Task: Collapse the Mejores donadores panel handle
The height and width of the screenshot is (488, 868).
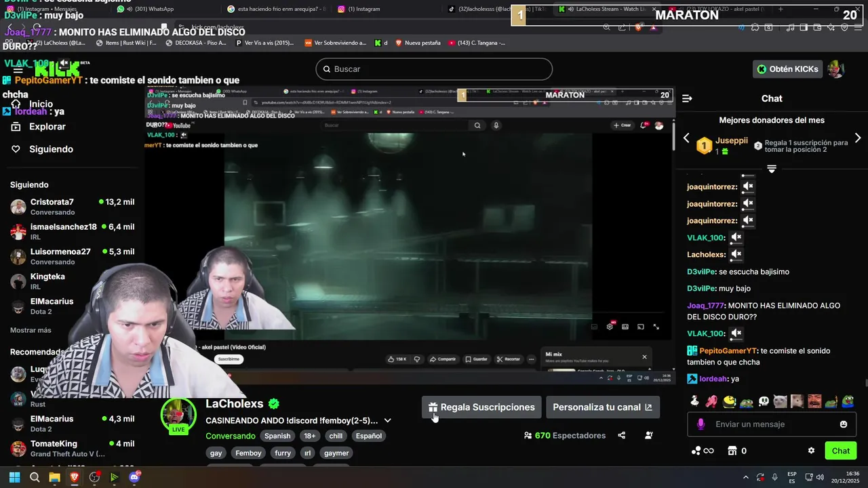Action: 772,169
